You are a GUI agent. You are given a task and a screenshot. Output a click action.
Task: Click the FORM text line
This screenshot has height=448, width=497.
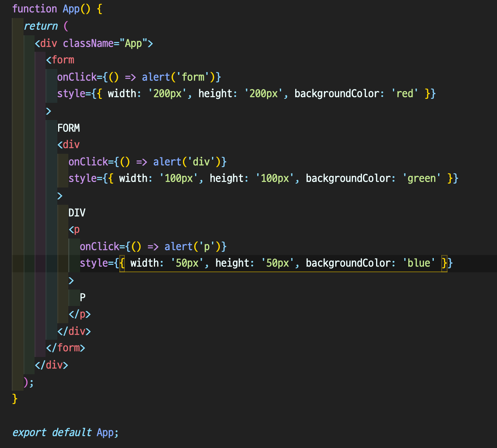(x=69, y=128)
